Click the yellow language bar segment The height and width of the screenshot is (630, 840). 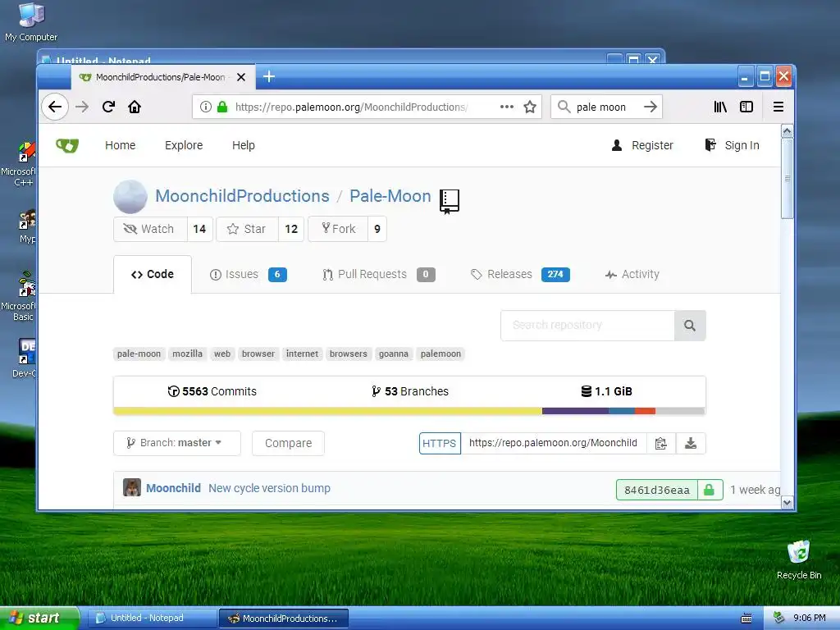[328, 411]
